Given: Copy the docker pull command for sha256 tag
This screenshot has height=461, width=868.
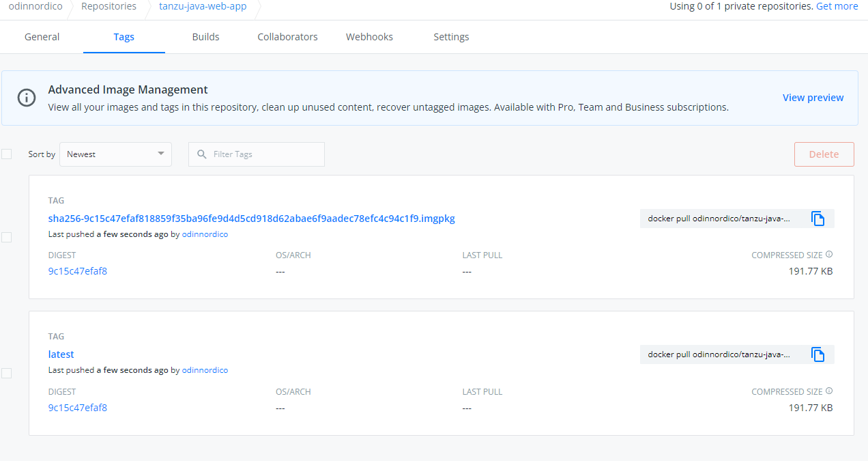Looking at the screenshot, I should pyautogui.click(x=818, y=219).
